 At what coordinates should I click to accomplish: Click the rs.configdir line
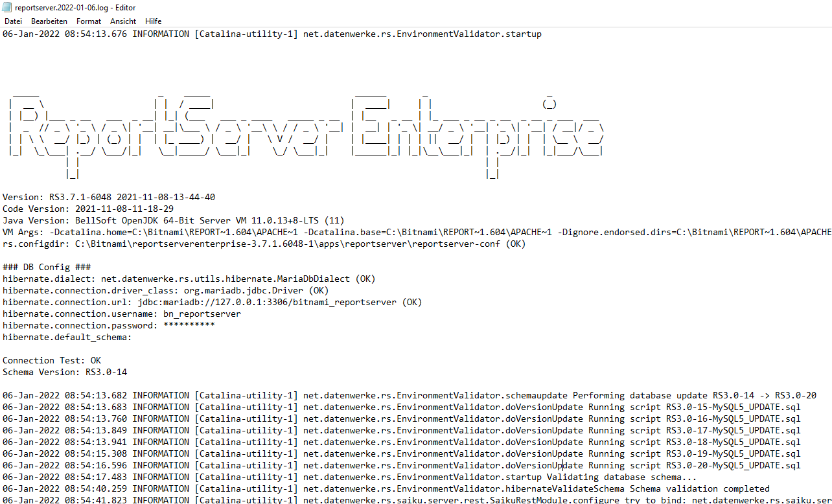coord(264,244)
